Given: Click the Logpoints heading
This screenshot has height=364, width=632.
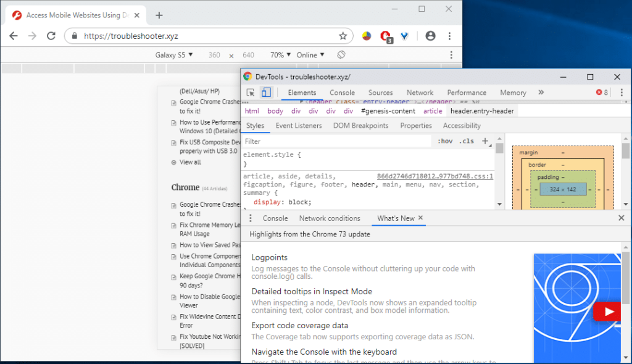Looking at the screenshot, I should pyautogui.click(x=269, y=257).
